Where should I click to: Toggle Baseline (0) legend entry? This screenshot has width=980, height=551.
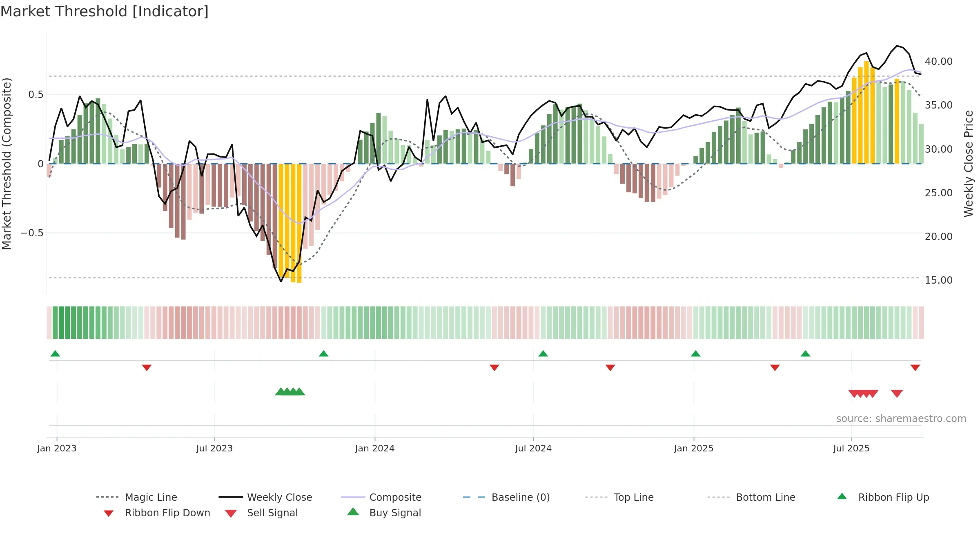pyautogui.click(x=506, y=497)
